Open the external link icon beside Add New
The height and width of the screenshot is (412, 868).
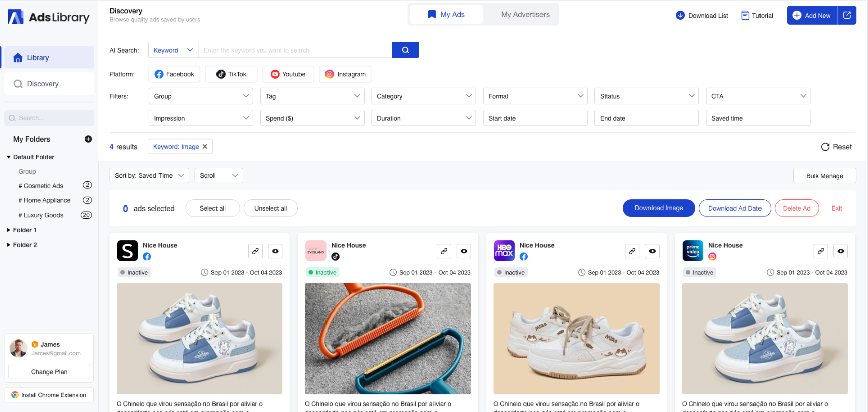coord(847,15)
